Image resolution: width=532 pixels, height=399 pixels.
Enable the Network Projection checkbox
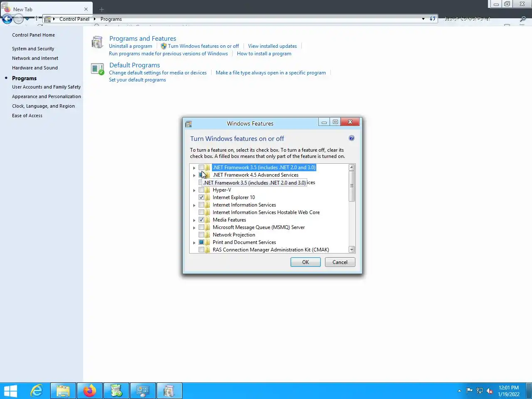click(202, 235)
